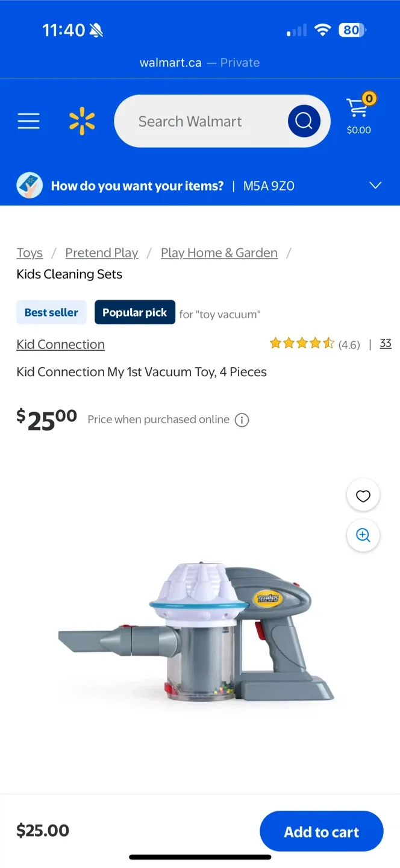
Task: Tap the info icon beside the price
Action: pyautogui.click(x=242, y=420)
